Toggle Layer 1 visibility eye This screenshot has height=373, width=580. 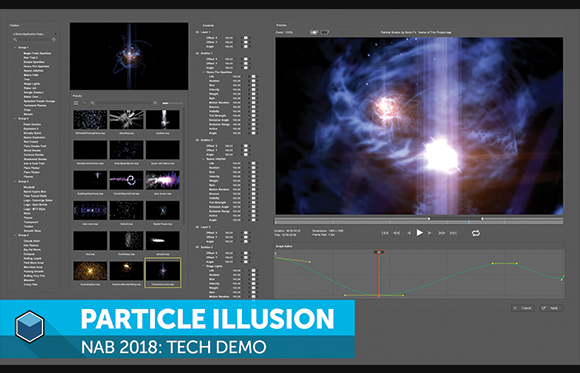coord(197,33)
